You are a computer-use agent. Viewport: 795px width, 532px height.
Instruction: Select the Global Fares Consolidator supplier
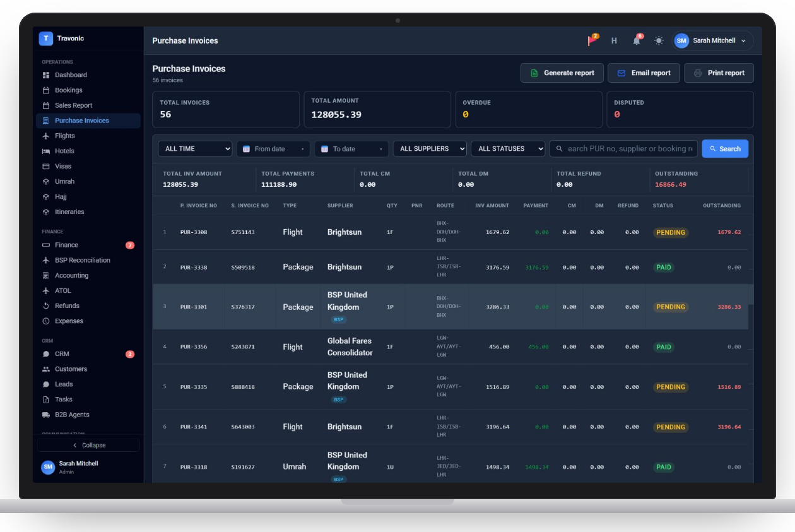pyautogui.click(x=350, y=346)
